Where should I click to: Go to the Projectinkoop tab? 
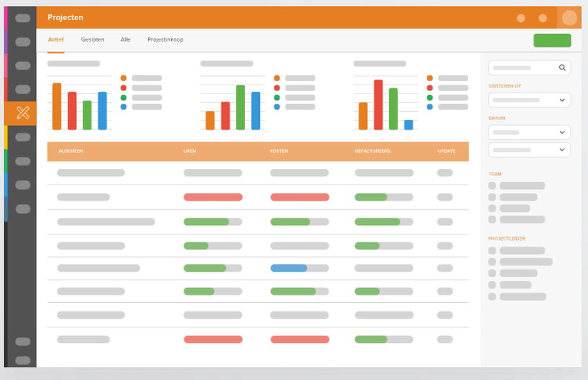click(x=165, y=39)
